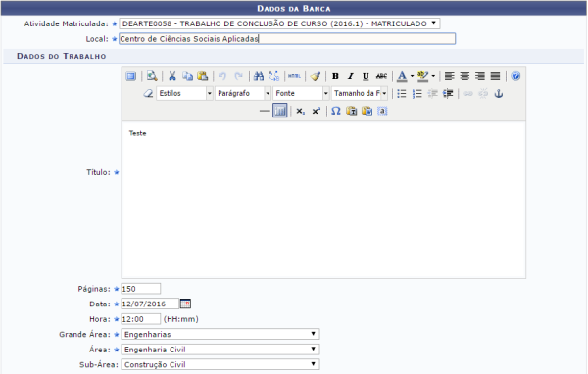Open the Parágrafo format dropdown
The image size is (588, 374).
click(243, 93)
